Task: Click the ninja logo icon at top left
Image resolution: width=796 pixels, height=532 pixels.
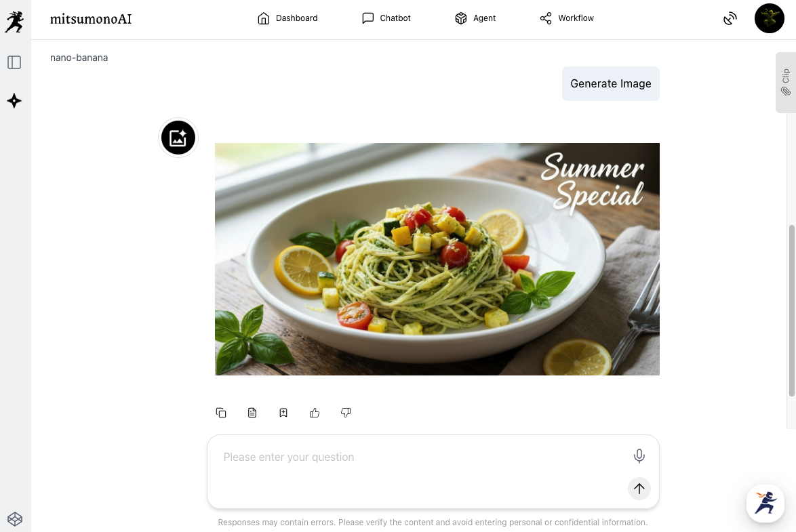Action: pyautogui.click(x=14, y=22)
